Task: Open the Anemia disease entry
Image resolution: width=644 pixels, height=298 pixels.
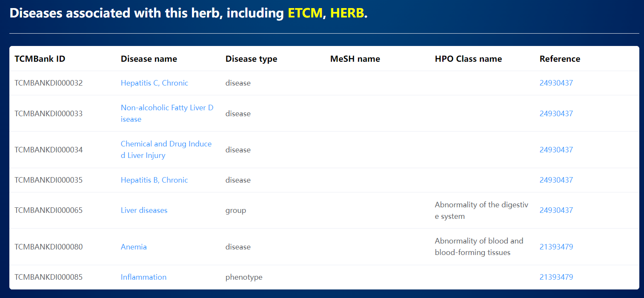Action: pyautogui.click(x=134, y=247)
